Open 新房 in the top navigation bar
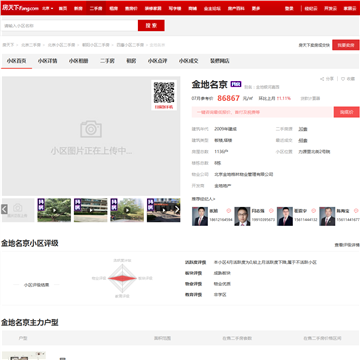 (78, 8)
